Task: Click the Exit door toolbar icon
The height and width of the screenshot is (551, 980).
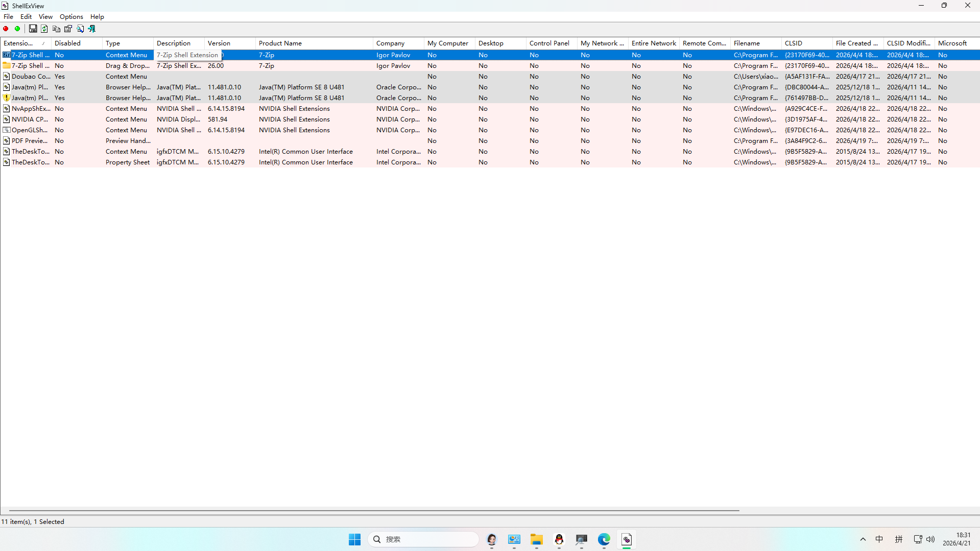Action: pyautogui.click(x=92, y=29)
